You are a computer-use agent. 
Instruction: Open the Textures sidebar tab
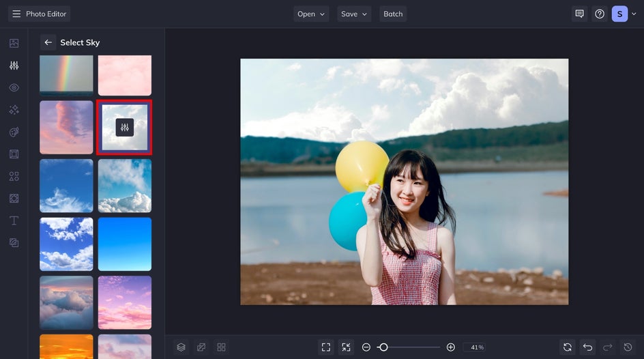point(14,243)
